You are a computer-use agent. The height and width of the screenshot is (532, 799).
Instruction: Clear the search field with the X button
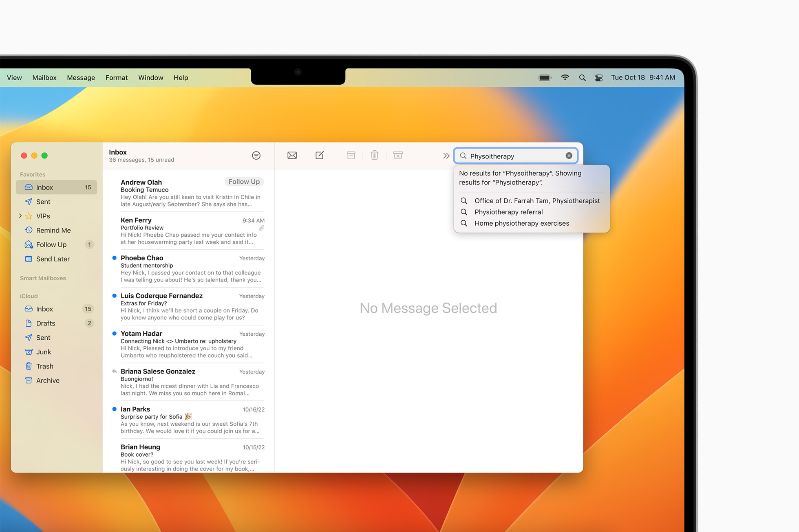(569, 155)
